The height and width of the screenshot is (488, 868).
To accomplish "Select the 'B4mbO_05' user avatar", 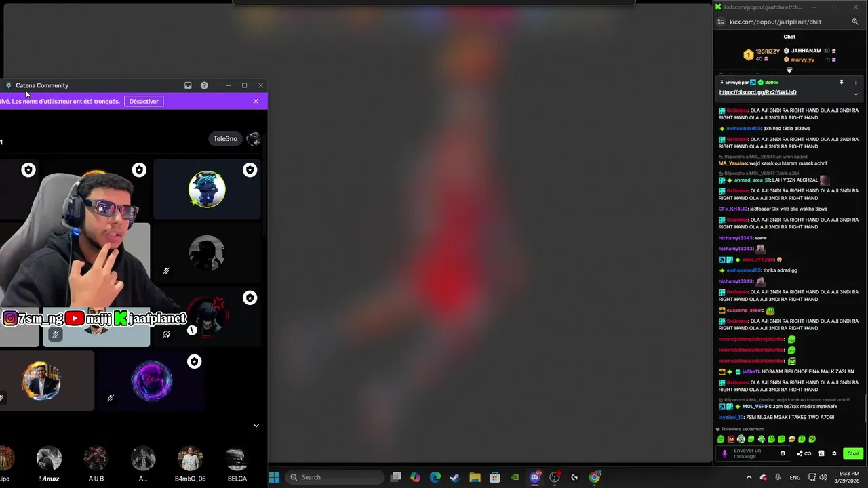I will click(x=190, y=459).
